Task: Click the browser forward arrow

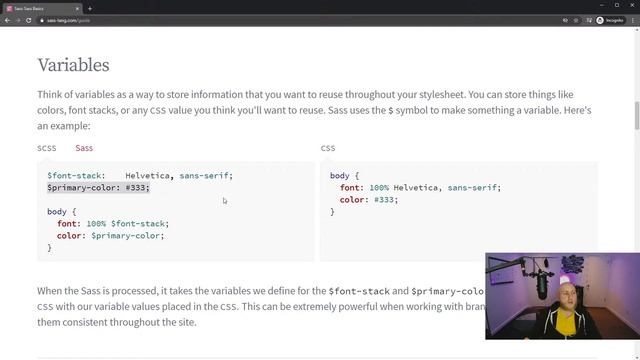Action: pyautogui.click(x=18, y=20)
